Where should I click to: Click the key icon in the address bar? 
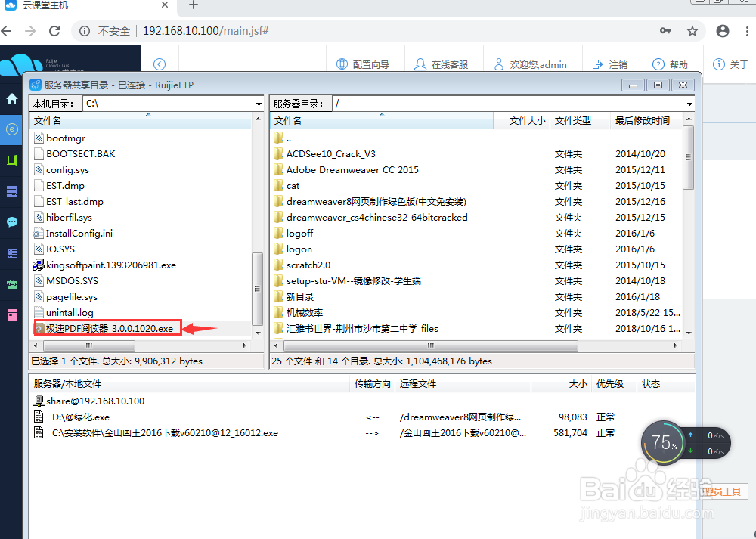point(665,31)
